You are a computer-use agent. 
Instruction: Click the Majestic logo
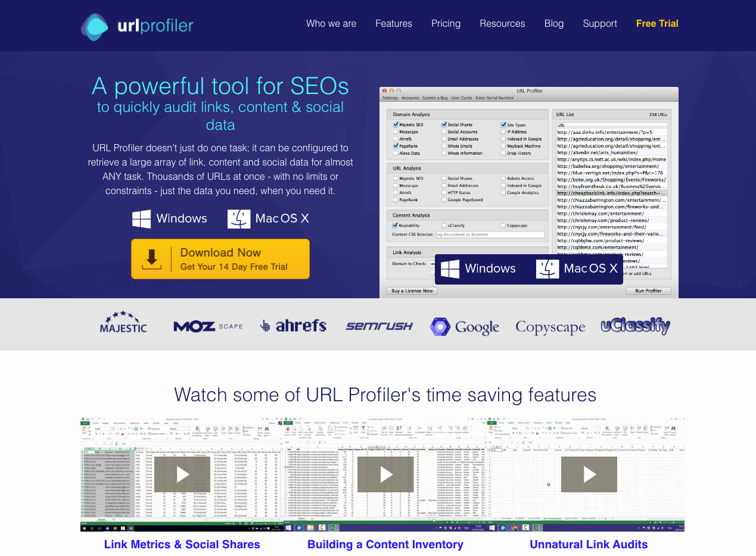pyautogui.click(x=123, y=322)
